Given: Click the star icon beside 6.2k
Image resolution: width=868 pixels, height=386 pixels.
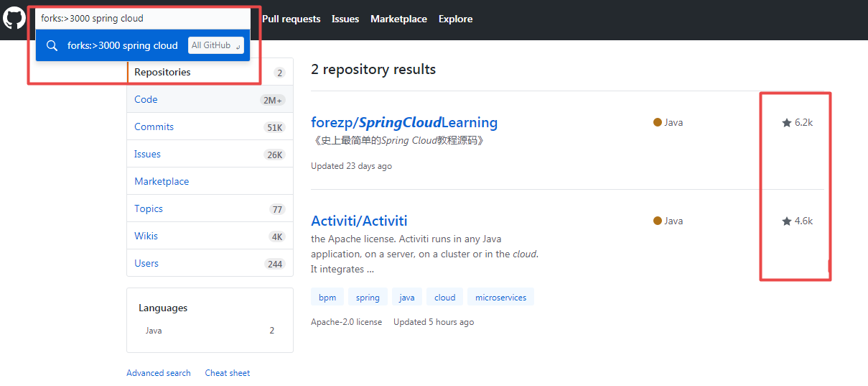Looking at the screenshot, I should [x=786, y=123].
